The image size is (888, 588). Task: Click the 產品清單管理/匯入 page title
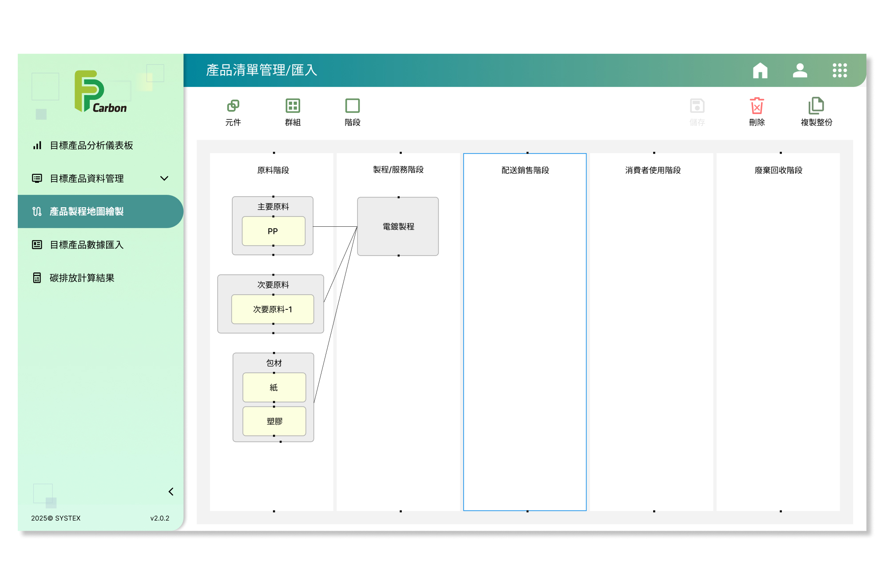[x=262, y=70]
